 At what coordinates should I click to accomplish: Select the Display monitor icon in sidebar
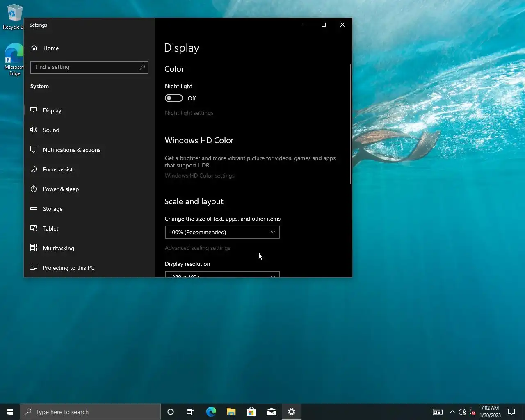click(x=34, y=110)
